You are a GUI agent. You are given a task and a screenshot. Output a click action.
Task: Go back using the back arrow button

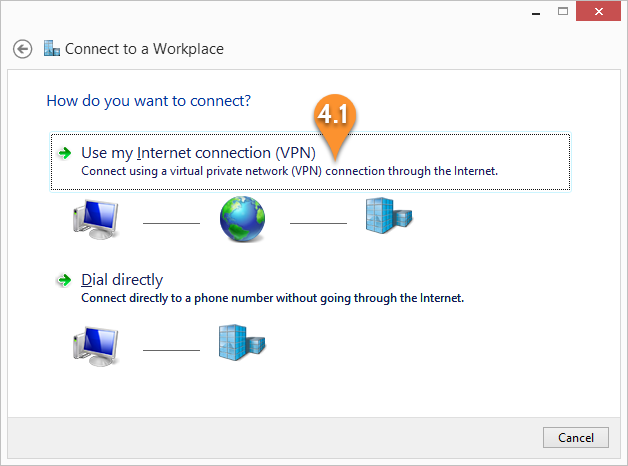[x=22, y=49]
